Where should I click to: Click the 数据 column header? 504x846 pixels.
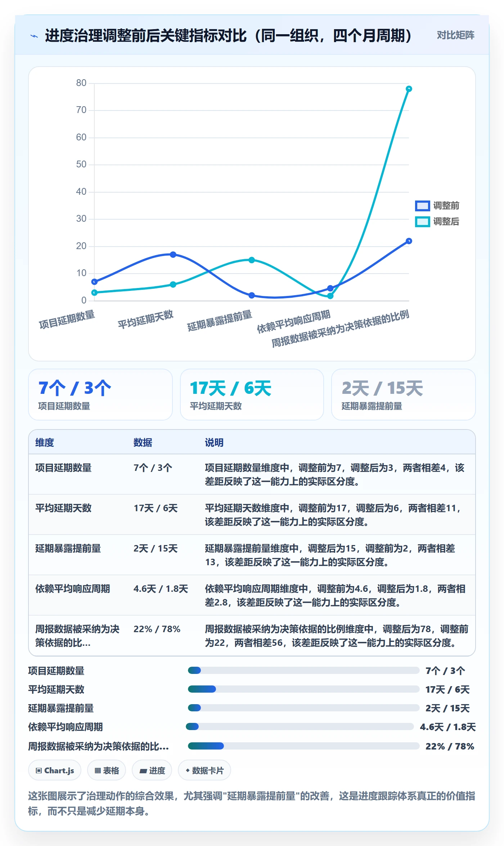pyautogui.click(x=143, y=442)
